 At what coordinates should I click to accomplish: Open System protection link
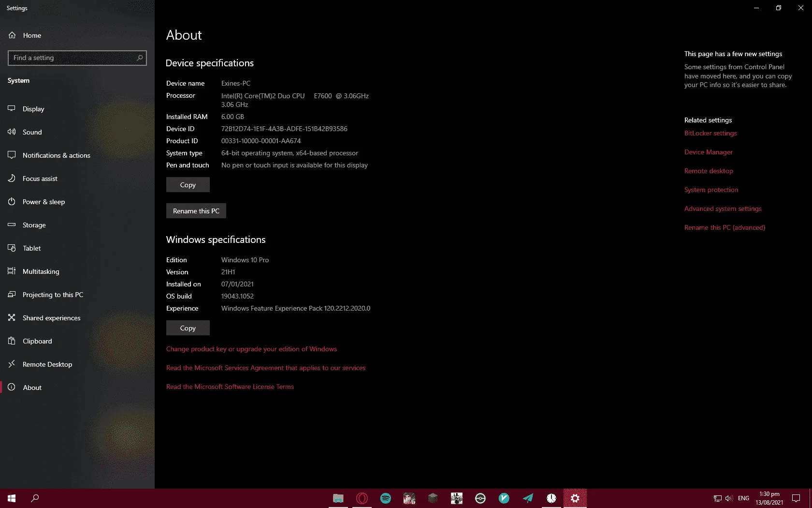tap(711, 190)
